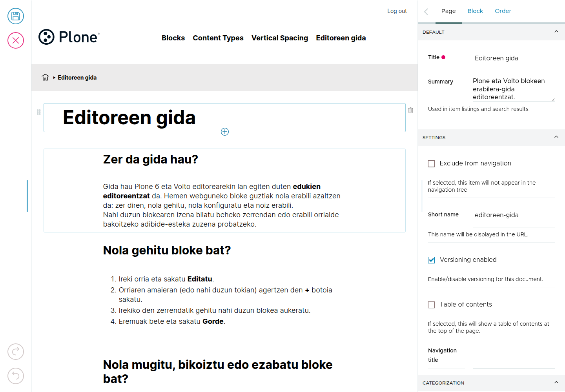
Task: Open the Vertical Spacing navigation item
Action: tap(280, 38)
